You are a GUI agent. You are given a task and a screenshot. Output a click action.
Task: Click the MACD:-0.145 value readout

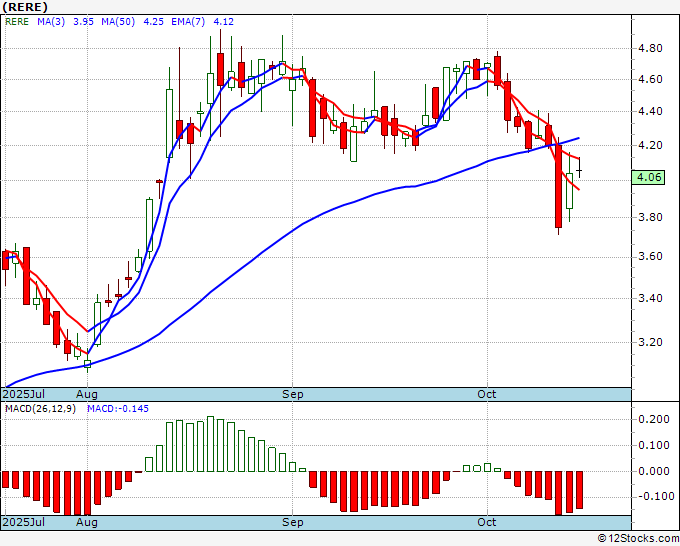point(118,409)
